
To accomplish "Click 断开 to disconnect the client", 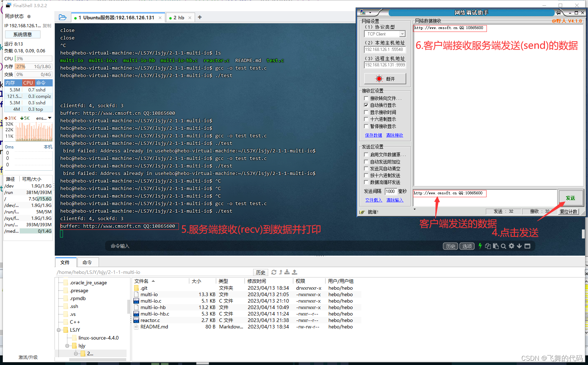I will click(385, 78).
